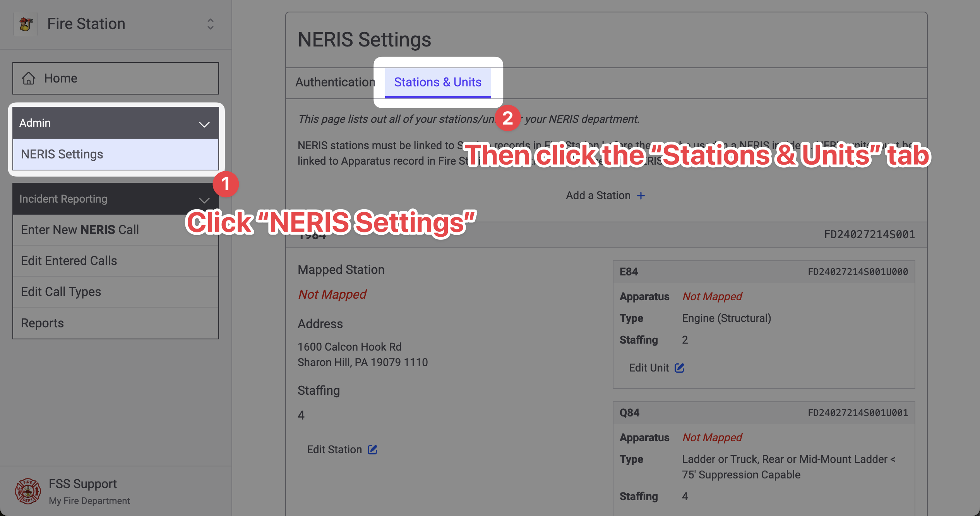Open the Reports sidebar item
Screen dimensions: 980x516
click(x=42, y=323)
